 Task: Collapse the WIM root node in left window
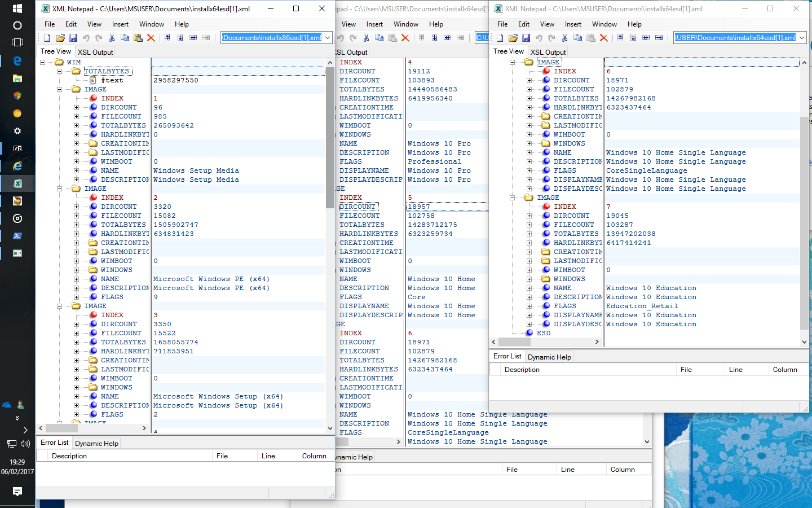coord(42,62)
